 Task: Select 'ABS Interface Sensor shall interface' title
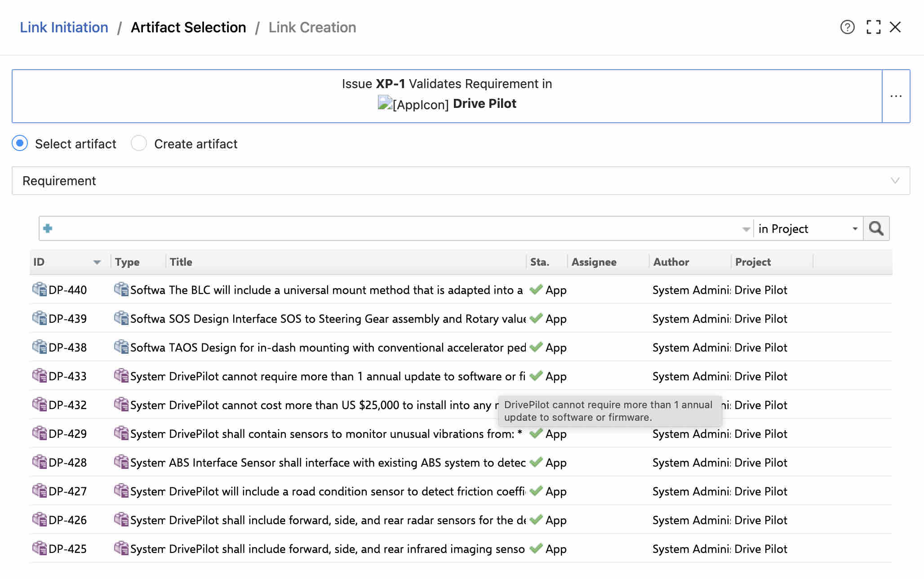(347, 463)
